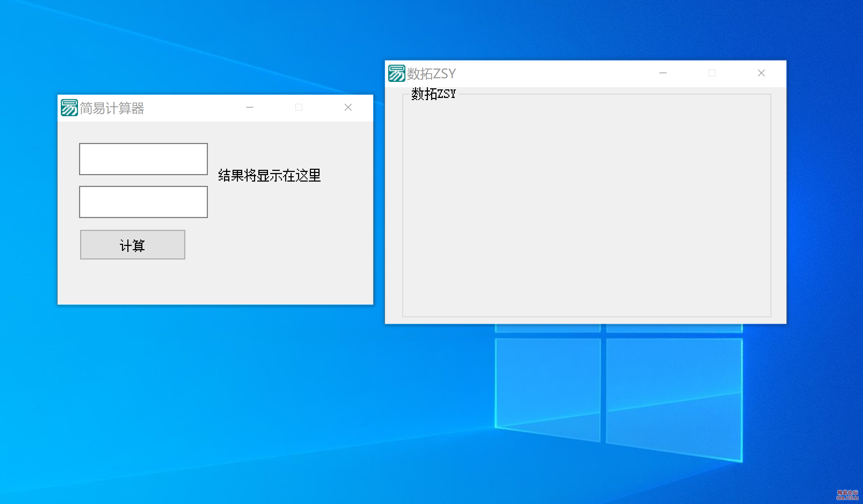Screen dimensions: 863x504
Task: Click blank area below the 计算 button
Action: (132, 282)
